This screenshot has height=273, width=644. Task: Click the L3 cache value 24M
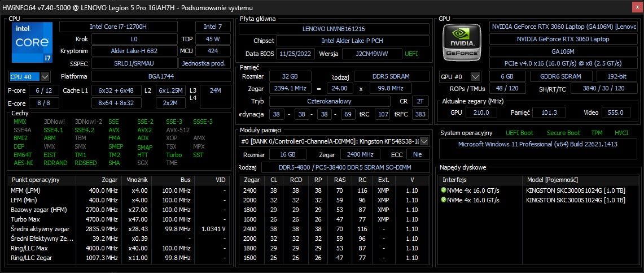click(x=215, y=97)
